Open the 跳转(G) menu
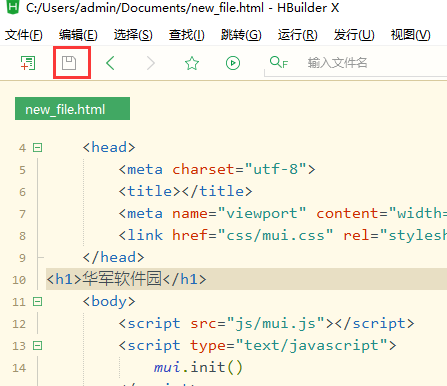 [241, 35]
